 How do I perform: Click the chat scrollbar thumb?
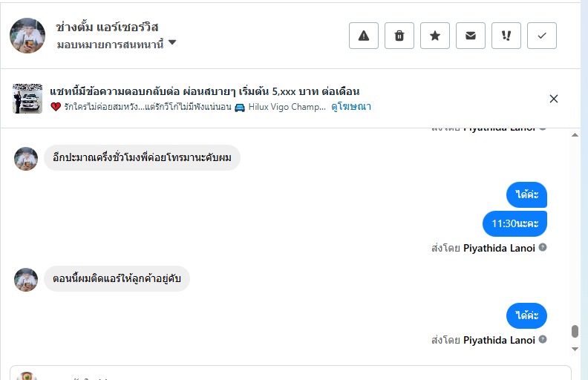(575, 331)
